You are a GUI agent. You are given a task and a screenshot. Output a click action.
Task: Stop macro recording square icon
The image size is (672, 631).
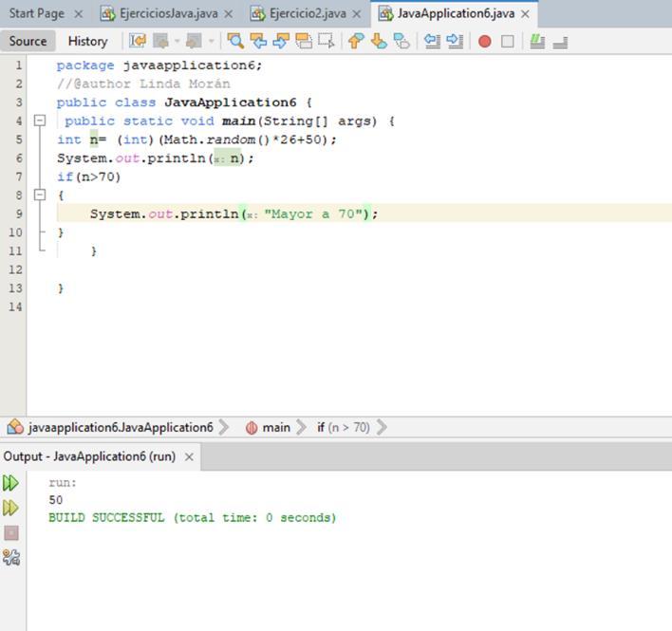click(x=508, y=42)
